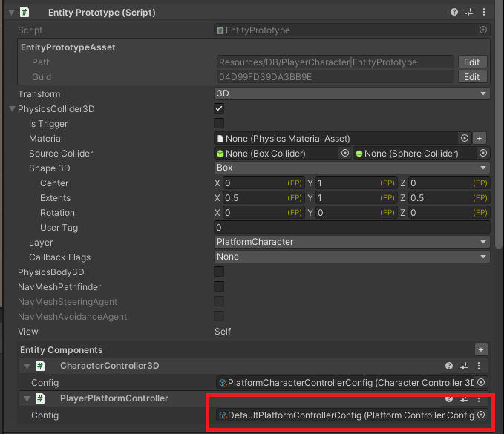Open the Shape 3D Box dropdown
The image size is (504, 434).
click(352, 168)
